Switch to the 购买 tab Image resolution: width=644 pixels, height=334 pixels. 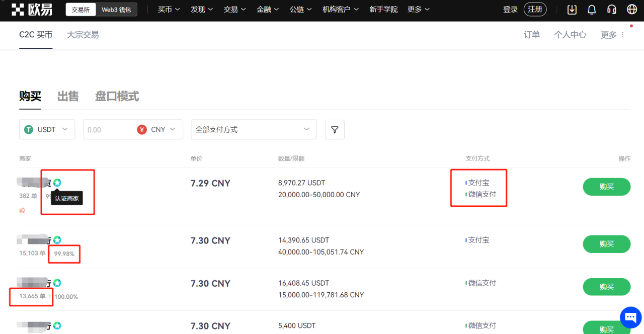pos(30,96)
